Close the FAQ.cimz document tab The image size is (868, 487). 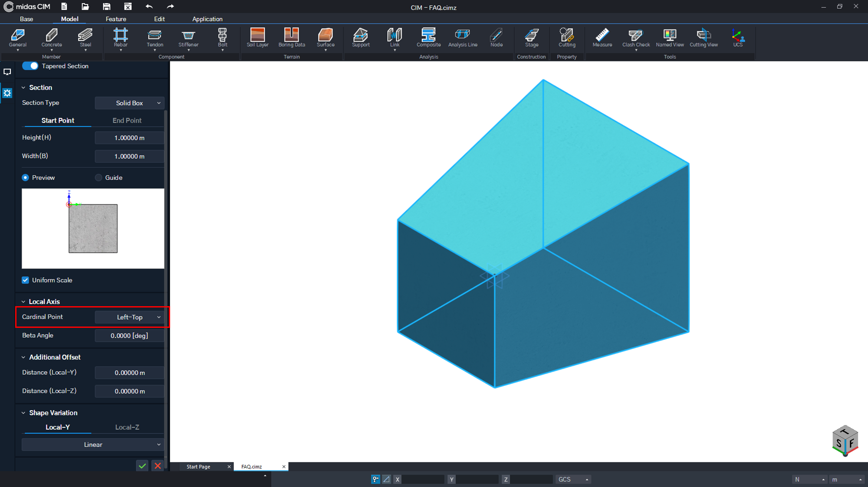point(284,467)
